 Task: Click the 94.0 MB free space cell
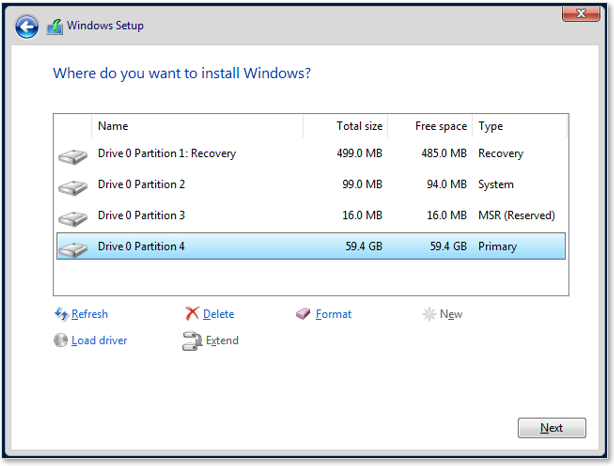447,184
